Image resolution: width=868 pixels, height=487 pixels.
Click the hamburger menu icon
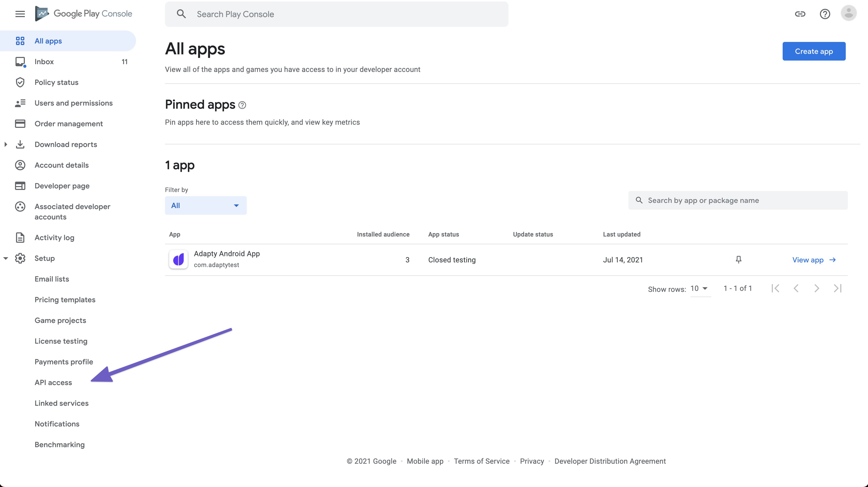coord(20,14)
